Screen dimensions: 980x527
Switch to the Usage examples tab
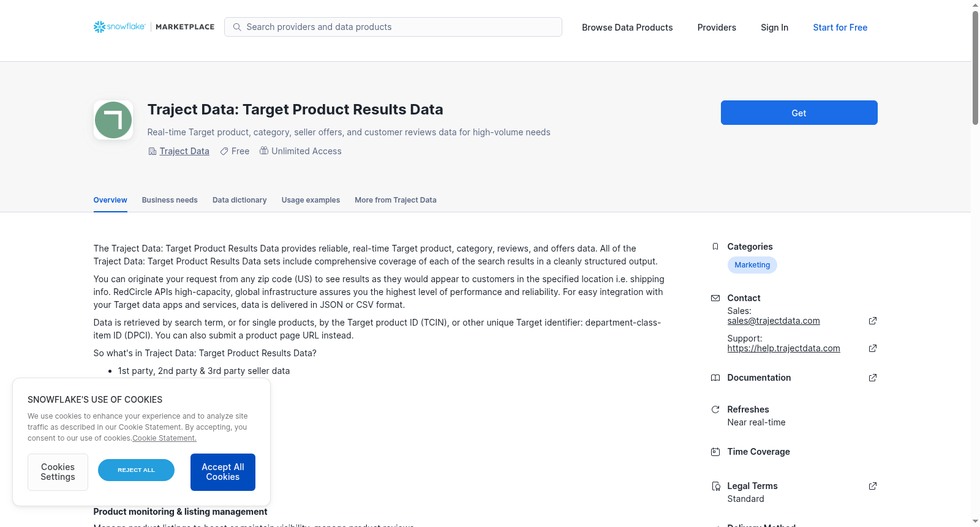point(311,200)
